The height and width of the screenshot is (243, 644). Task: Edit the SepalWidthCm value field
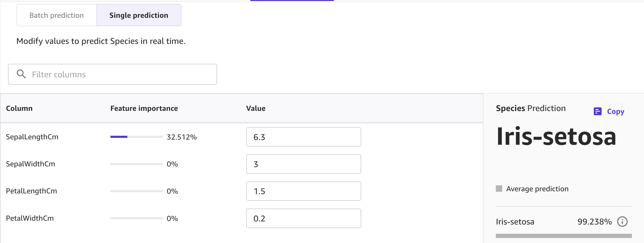coord(303,164)
